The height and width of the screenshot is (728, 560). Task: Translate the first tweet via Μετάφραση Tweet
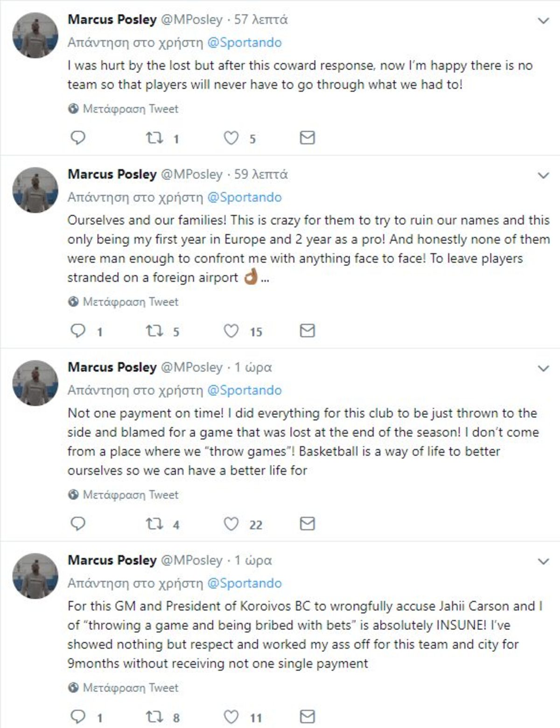pyautogui.click(x=123, y=109)
